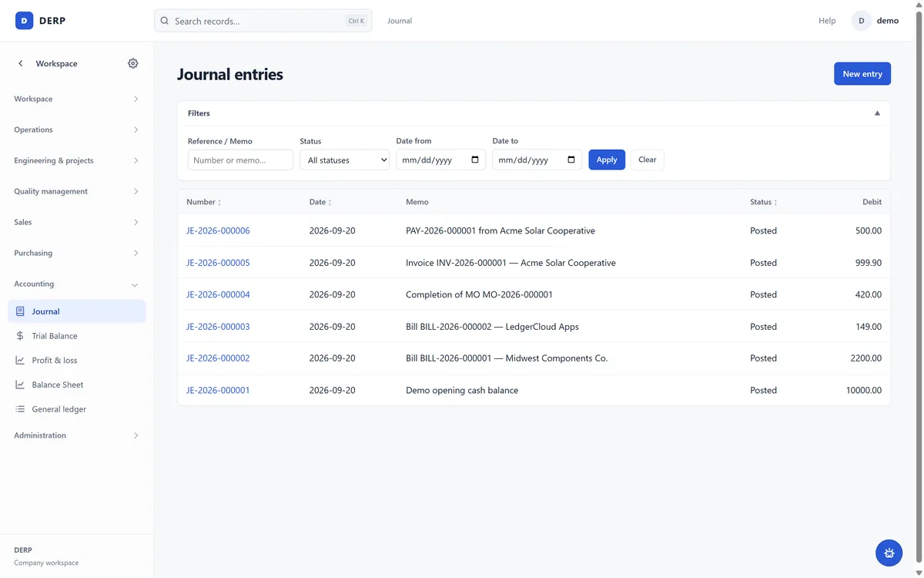Clear the journal filters

point(648,160)
